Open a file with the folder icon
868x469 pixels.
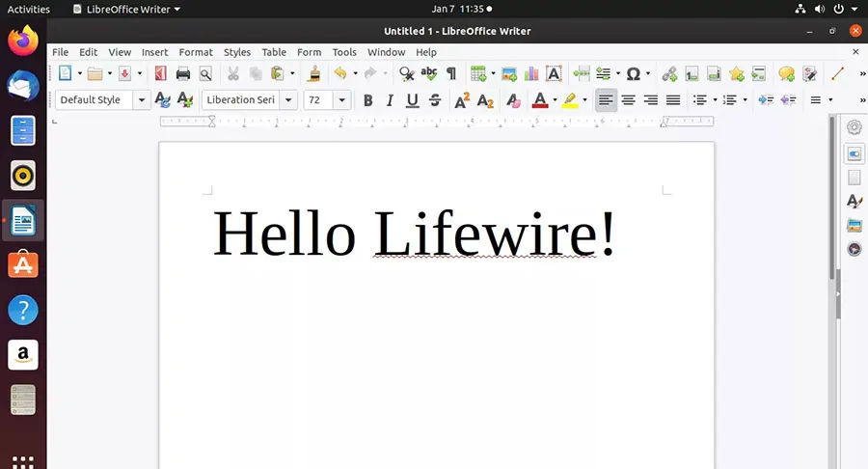coord(95,73)
